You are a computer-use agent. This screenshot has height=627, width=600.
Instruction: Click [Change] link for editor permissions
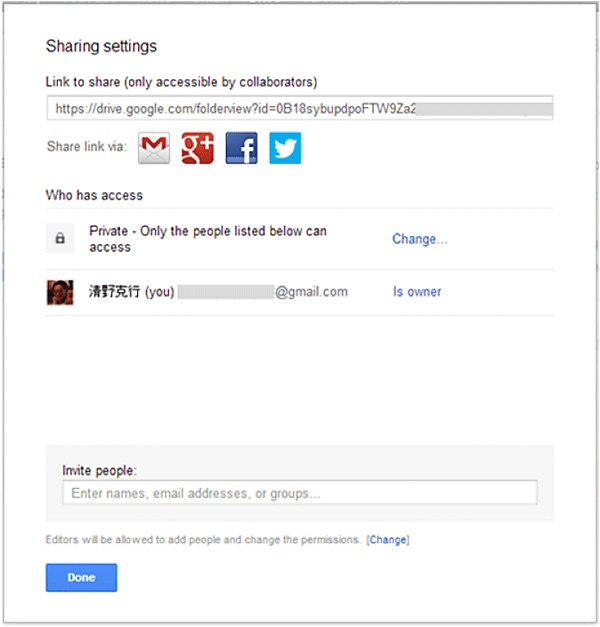(388, 540)
